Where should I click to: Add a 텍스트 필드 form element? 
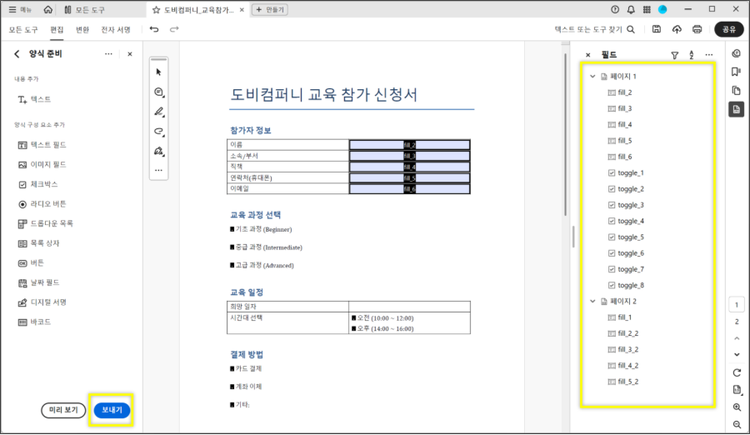[42, 145]
